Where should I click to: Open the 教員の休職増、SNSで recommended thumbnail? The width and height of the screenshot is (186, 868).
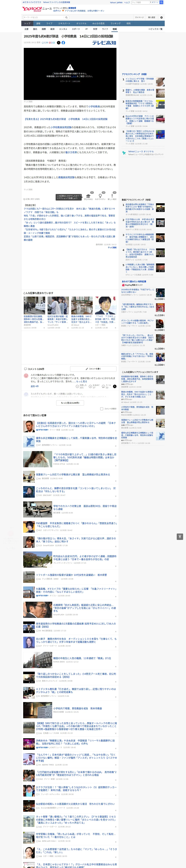click(x=82, y=306)
